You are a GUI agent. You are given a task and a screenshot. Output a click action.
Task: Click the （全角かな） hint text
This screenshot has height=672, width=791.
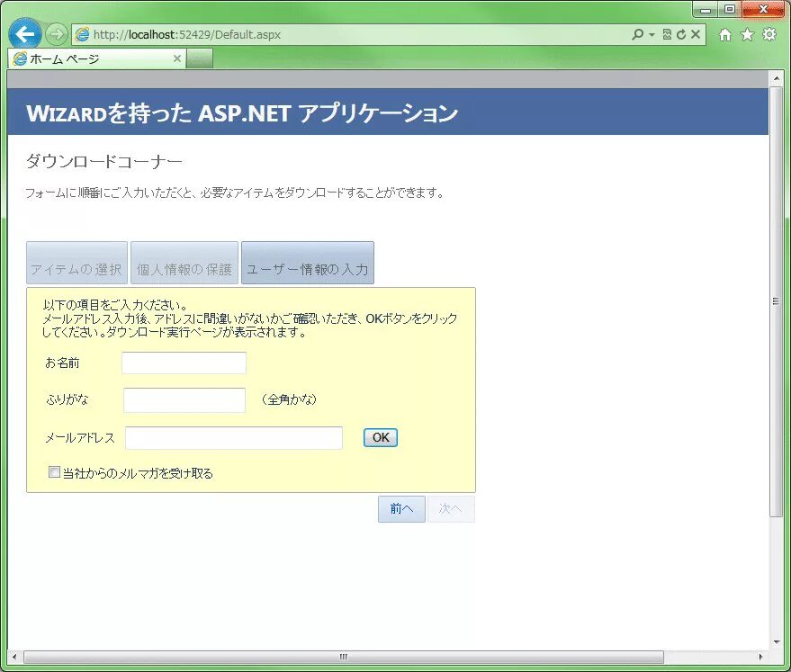[289, 399]
